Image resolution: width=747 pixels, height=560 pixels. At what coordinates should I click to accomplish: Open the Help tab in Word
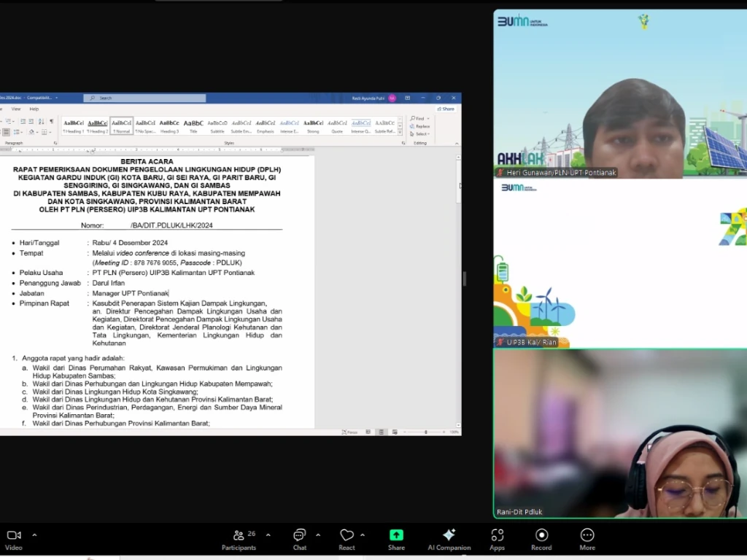(34, 109)
